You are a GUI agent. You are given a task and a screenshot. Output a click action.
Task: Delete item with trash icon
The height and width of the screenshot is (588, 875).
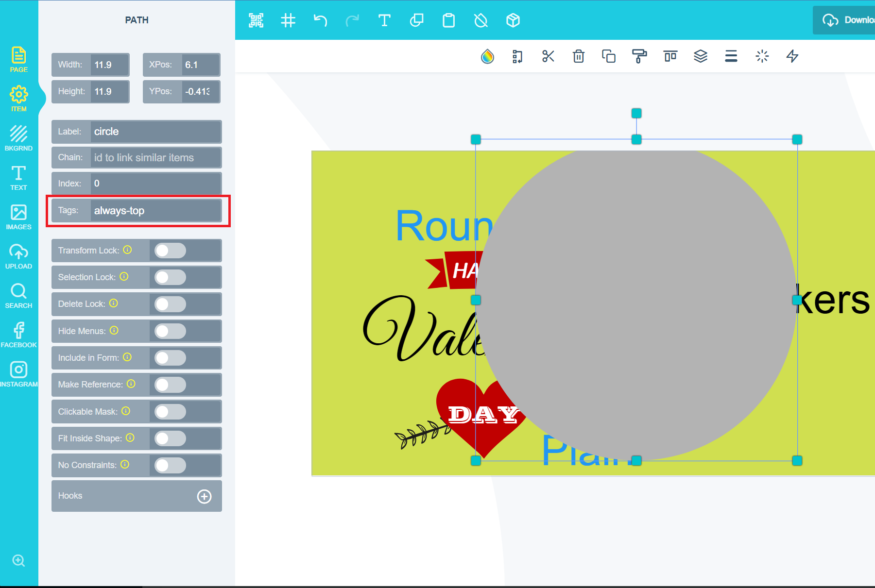pyautogui.click(x=578, y=56)
